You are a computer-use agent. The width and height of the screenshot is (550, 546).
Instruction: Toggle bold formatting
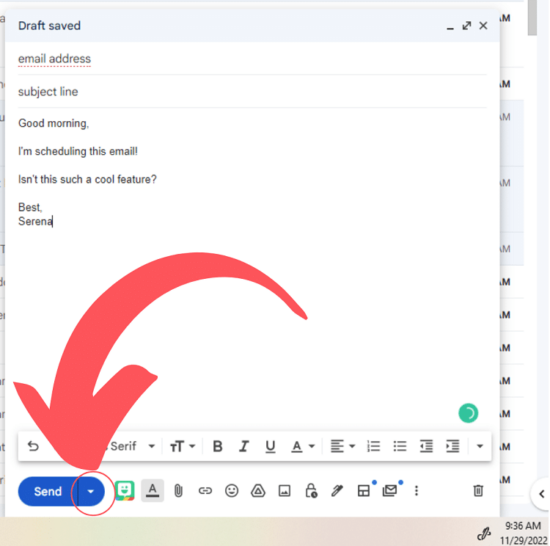click(x=217, y=446)
